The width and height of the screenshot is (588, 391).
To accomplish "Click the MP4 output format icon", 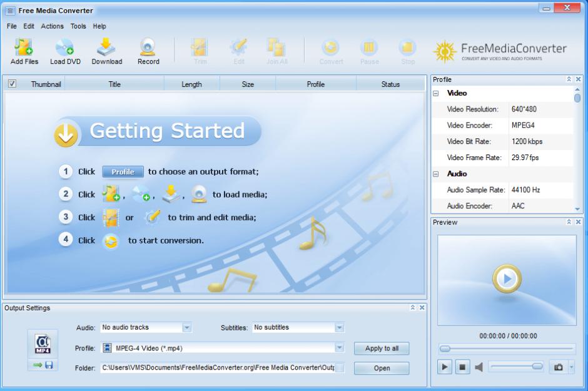I will pos(43,344).
